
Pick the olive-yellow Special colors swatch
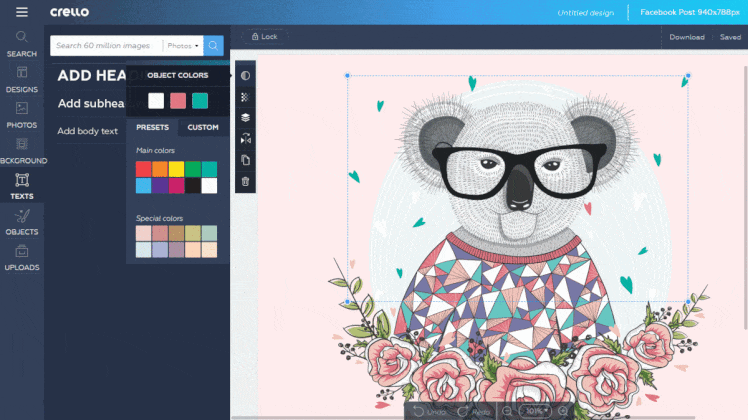click(193, 233)
